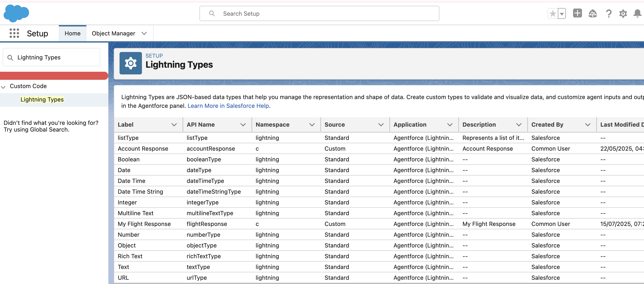This screenshot has height=284, width=644.
Task: Switch to the Home tab
Action: (x=73, y=33)
